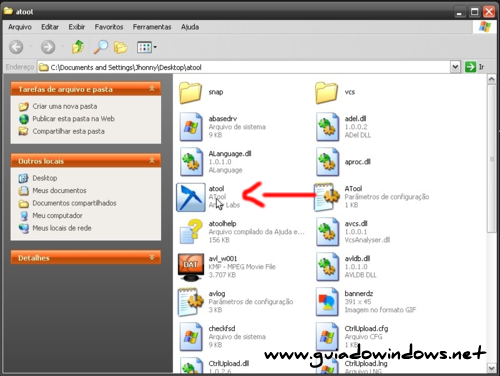Expand the Detalhes panel
This screenshot has width=500, height=376.
point(152,257)
